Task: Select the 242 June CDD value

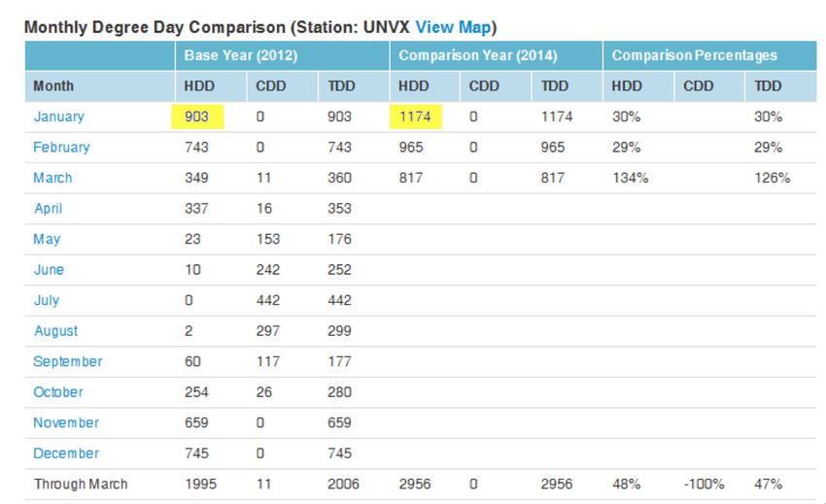Action: pyautogui.click(x=267, y=270)
